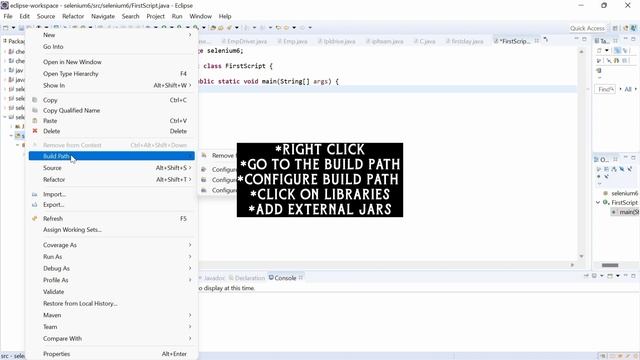This screenshot has height=360, width=640.
Task: Show the hidden editor tabs list
Action: [546, 40]
